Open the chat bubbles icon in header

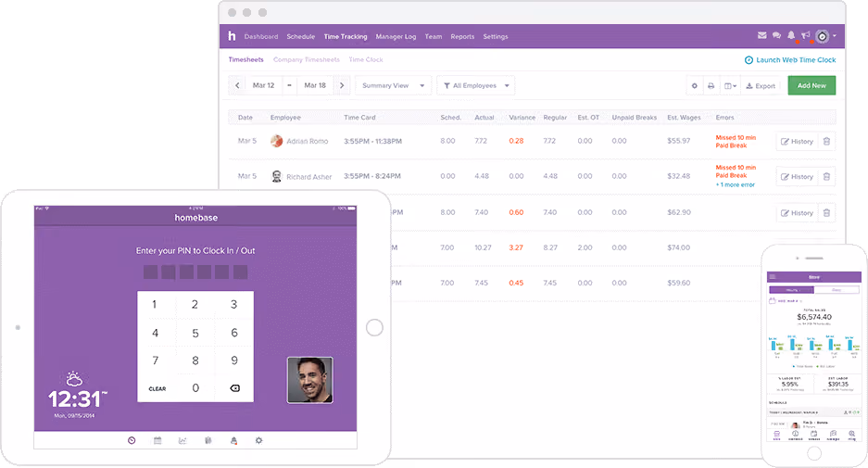coord(776,35)
